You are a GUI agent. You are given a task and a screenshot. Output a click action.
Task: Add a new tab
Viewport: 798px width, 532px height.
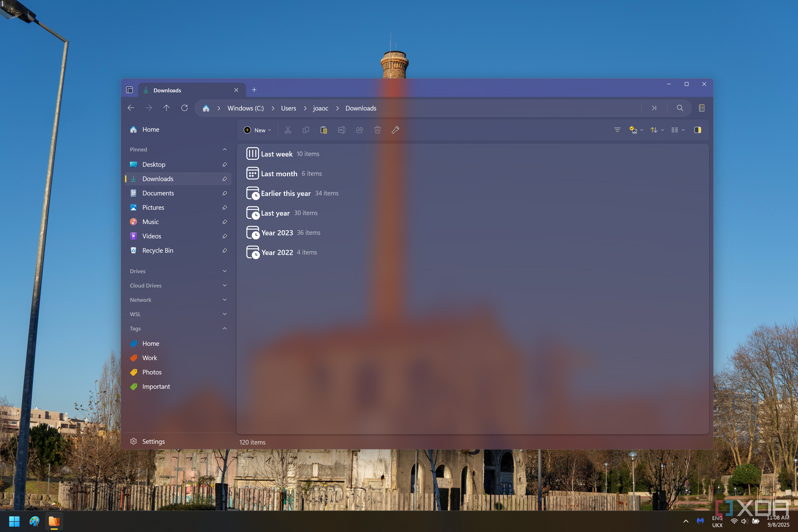(x=254, y=90)
